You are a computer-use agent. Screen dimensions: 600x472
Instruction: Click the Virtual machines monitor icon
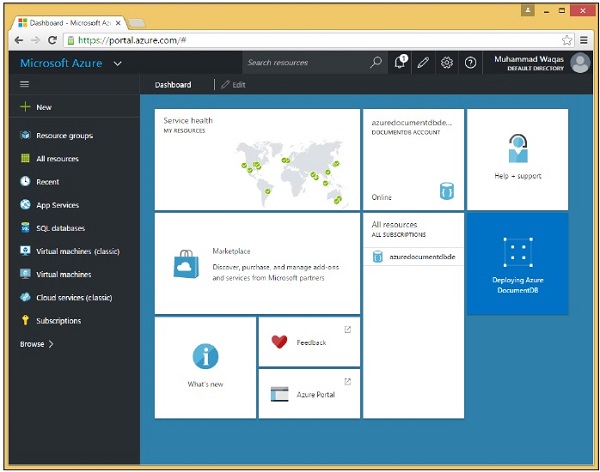tap(25, 274)
